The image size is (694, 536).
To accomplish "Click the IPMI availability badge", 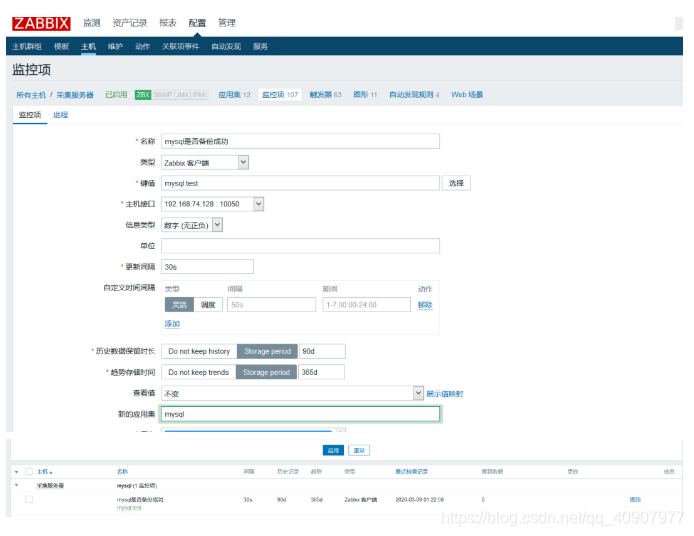I will tap(199, 95).
